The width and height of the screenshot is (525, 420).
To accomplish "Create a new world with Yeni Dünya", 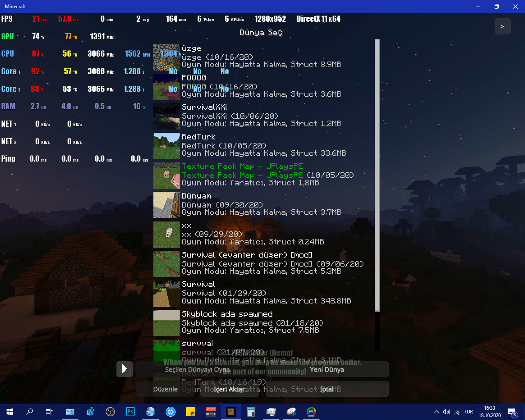I will tap(327, 369).
